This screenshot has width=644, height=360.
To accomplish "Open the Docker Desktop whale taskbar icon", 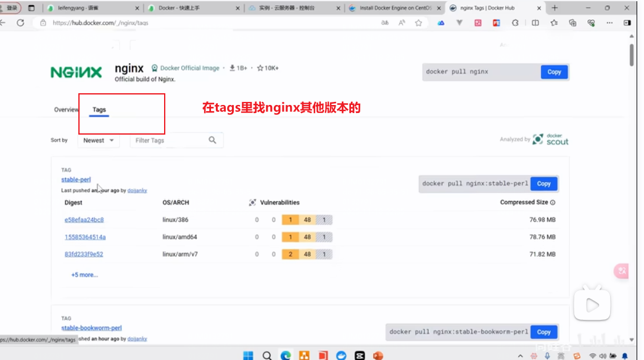I will [x=341, y=356].
